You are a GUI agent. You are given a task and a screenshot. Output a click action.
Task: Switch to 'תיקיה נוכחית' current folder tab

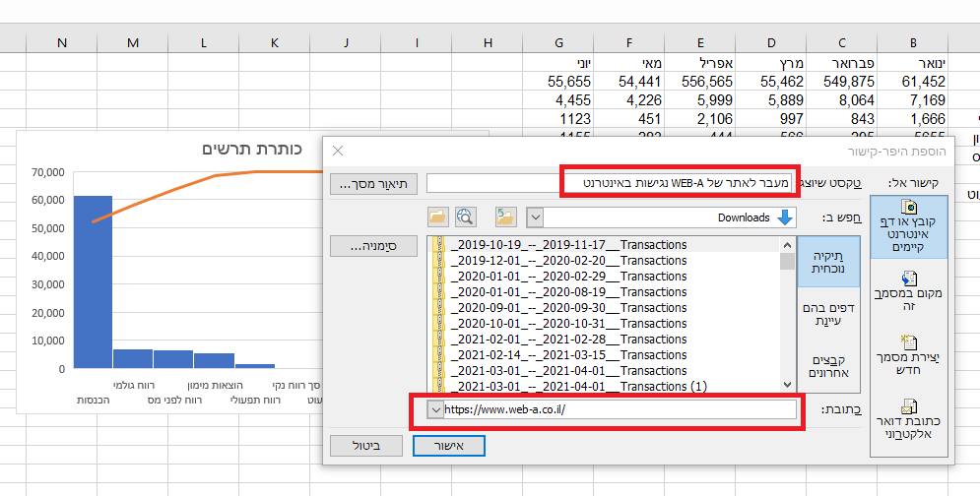pyautogui.click(x=828, y=263)
